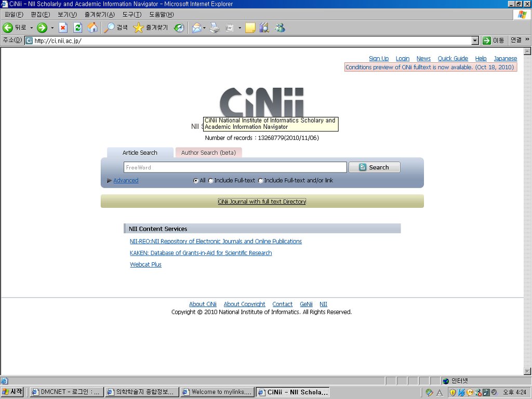Open the 파일(F) menu
This screenshot has height=399, width=532.
click(x=14, y=15)
